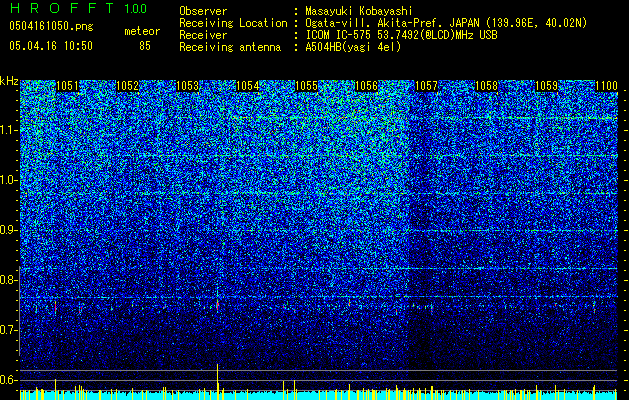Image resolution: width=629 pixels, height=400 pixels.
Task: Click the Receiver label
Action: pyautogui.click(x=203, y=35)
